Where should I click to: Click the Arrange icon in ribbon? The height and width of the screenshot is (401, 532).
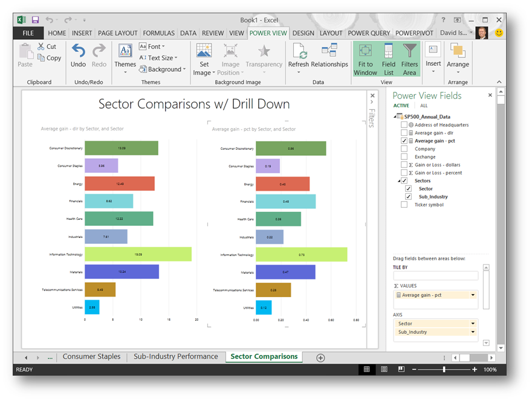(x=458, y=51)
